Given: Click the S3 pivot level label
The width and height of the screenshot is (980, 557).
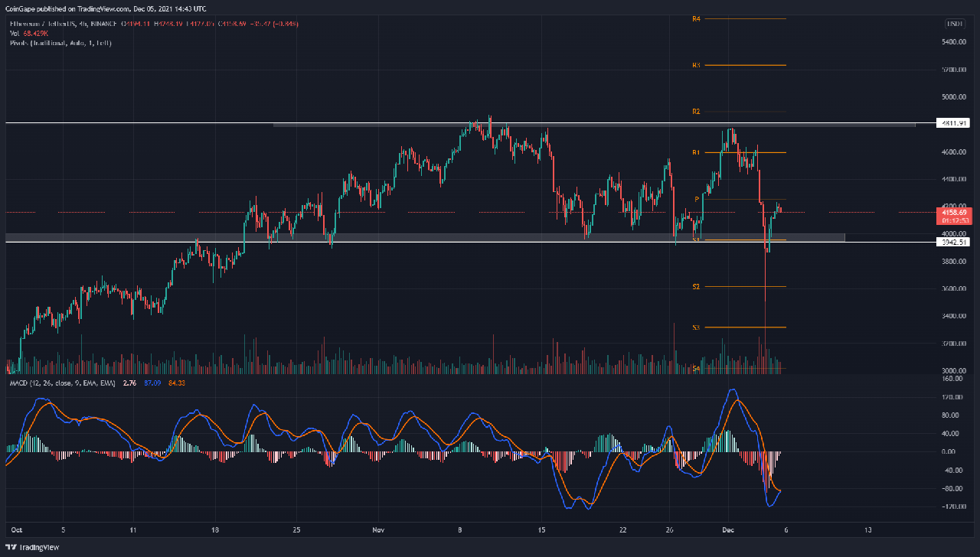Looking at the screenshot, I should (x=696, y=327).
